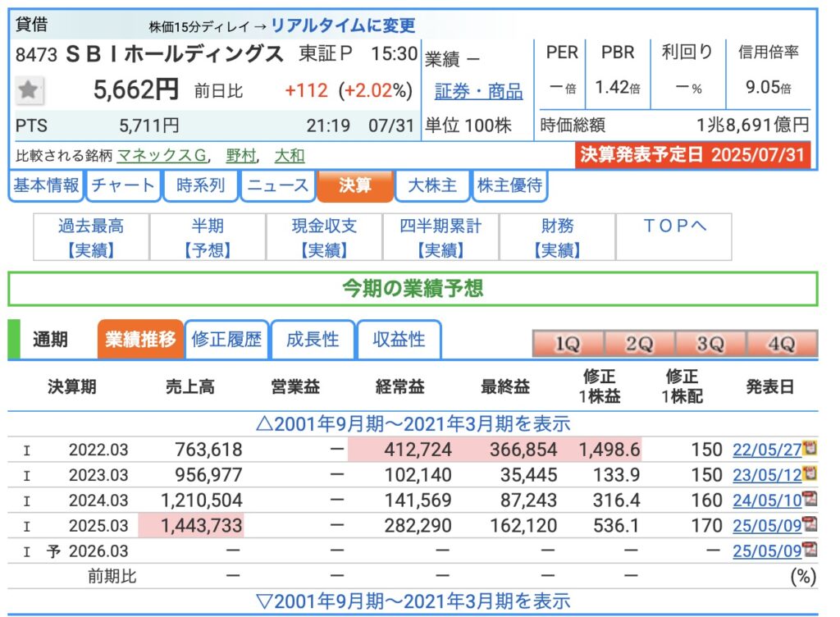Select the 決算 tab

pos(355,185)
